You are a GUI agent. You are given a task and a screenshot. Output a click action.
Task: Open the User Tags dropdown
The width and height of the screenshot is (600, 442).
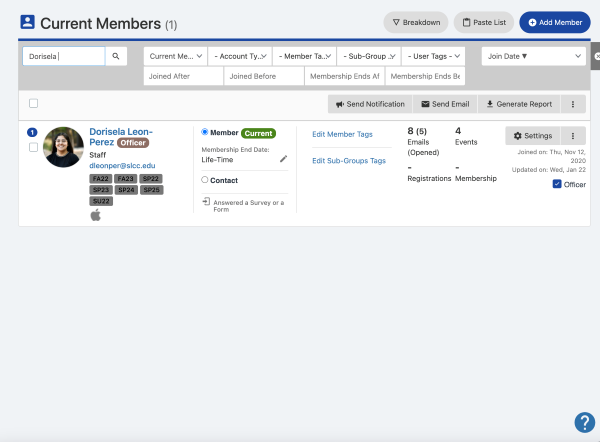(x=434, y=56)
